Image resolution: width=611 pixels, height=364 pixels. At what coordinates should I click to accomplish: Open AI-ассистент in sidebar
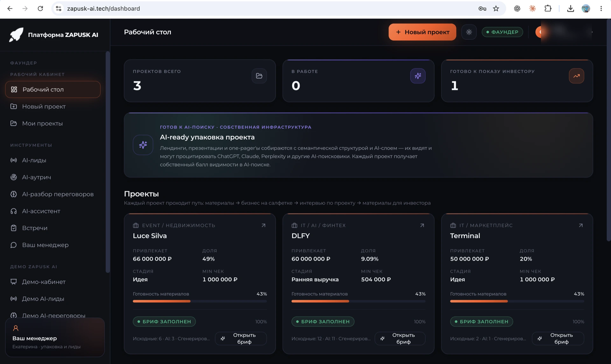(x=53, y=211)
